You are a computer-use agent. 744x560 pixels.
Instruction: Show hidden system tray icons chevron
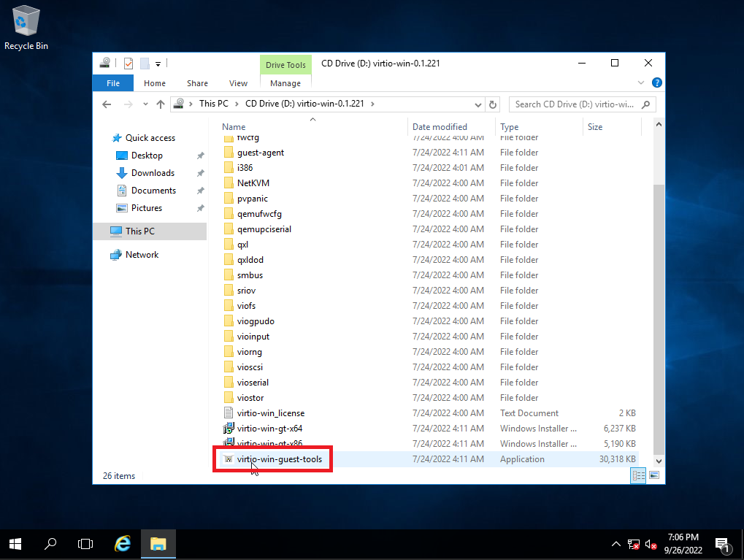click(616, 544)
